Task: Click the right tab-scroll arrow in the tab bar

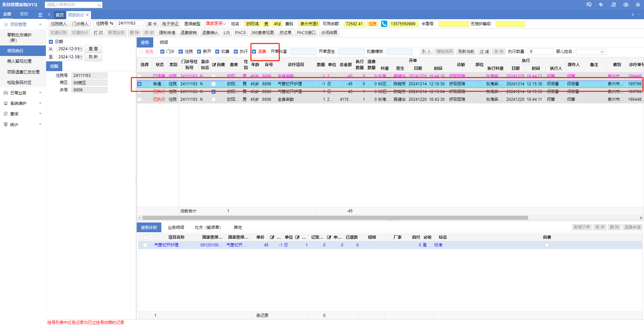Action: [633, 14]
